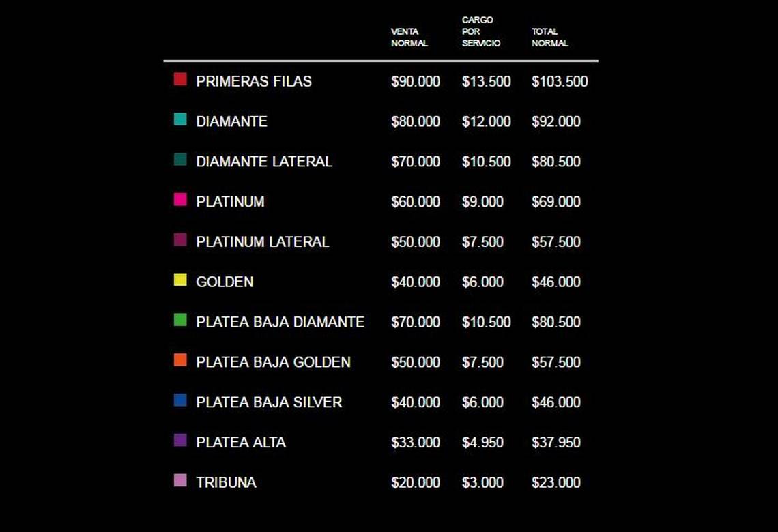This screenshot has height=532, width=778.
Task: Select the $40.000 Golden sale price
Action: (416, 282)
